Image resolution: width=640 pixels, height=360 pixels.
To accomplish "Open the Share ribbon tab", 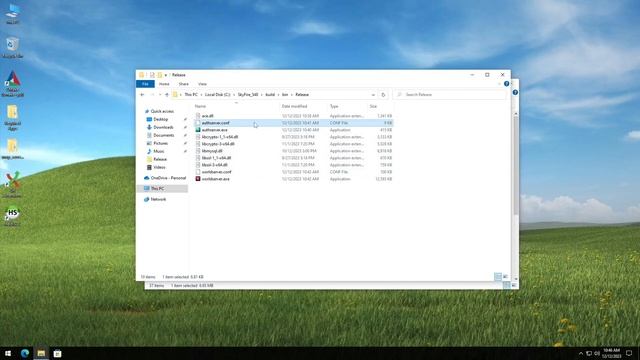I will pyautogui.click(x=184, y=84).
